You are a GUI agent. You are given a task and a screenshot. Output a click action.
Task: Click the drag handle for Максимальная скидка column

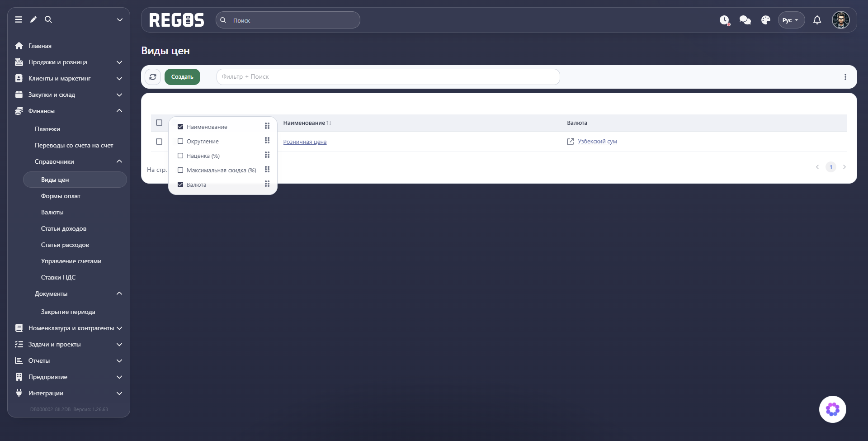267,170
